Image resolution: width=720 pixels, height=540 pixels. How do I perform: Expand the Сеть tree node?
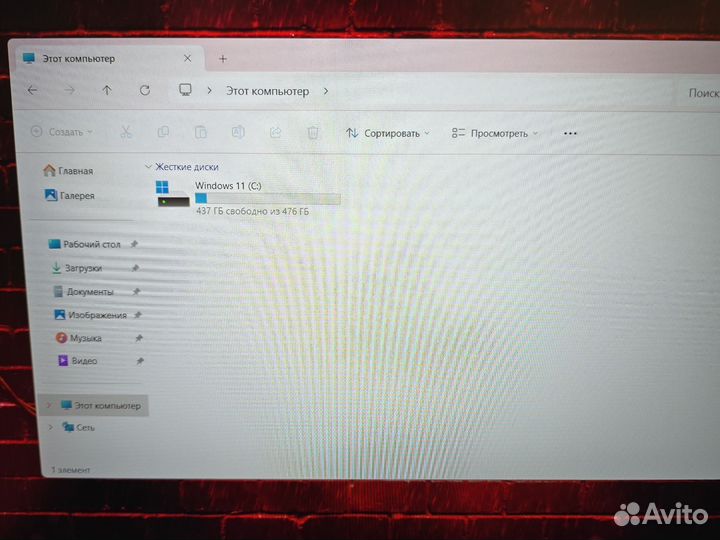(x=51, y=427)
